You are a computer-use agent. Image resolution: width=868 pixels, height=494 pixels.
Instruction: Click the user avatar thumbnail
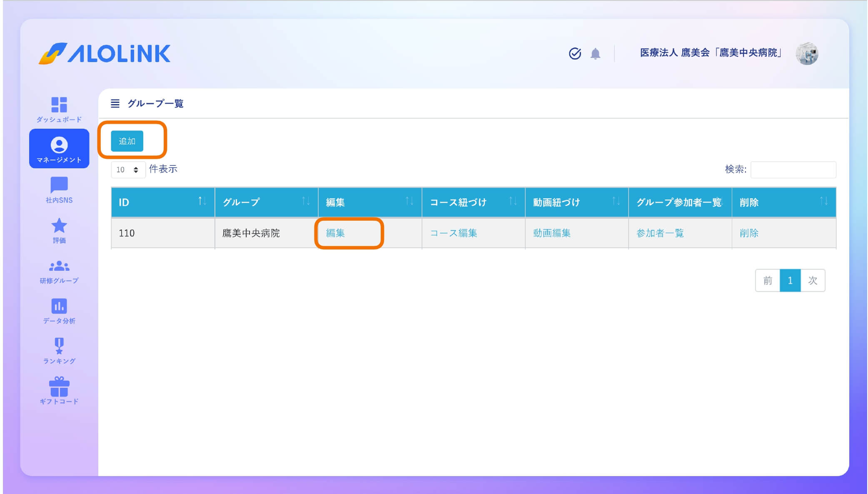(806, 54)
